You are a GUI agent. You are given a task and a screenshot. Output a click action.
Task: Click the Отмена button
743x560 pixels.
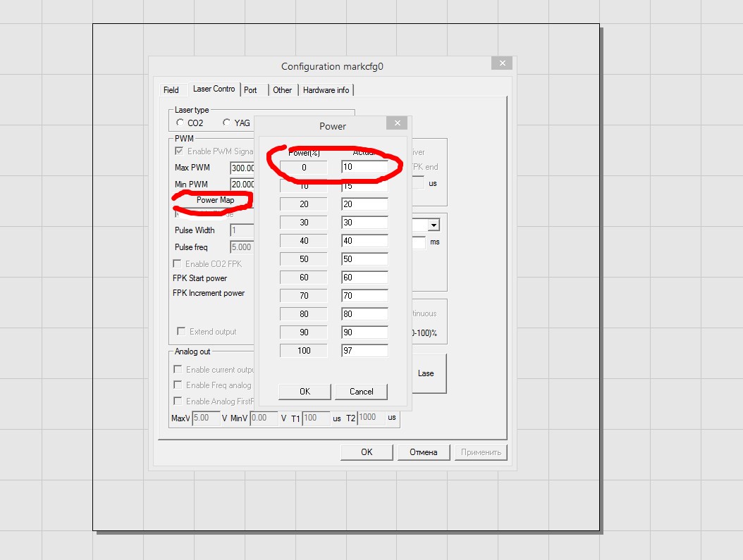tap(424, 452)
